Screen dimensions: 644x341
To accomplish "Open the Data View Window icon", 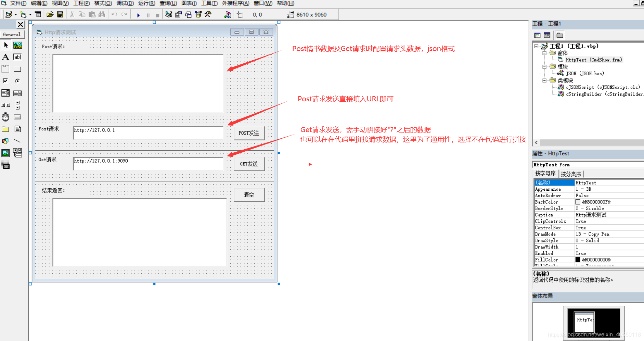I will [x=228, y=15].
